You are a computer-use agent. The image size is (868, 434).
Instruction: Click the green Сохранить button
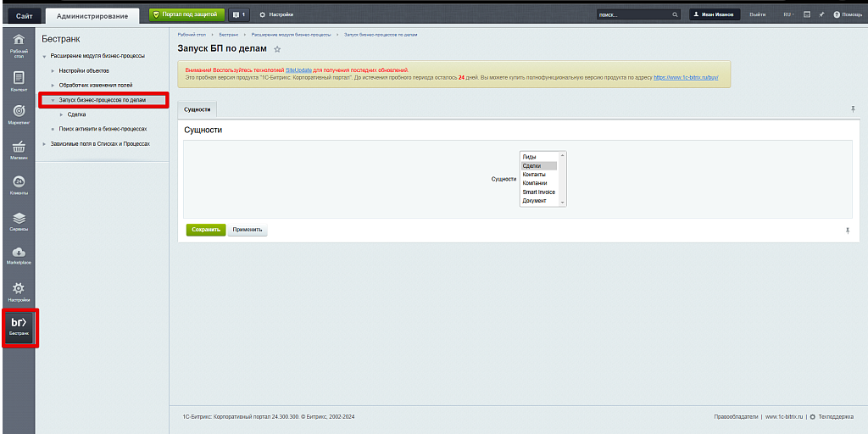(x=206, y=230)
